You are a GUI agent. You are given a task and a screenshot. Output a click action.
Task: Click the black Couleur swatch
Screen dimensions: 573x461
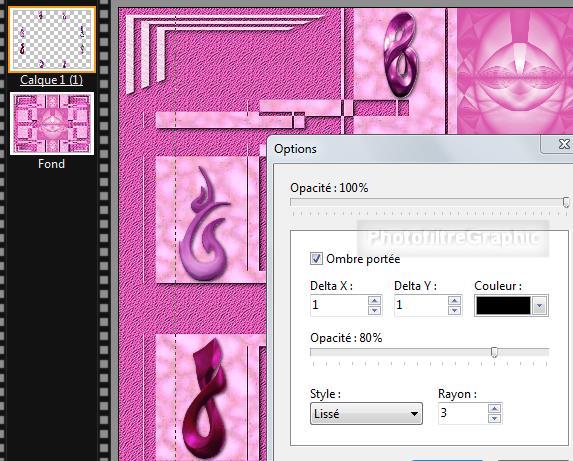pyautogui.click(x=503, y=306)
